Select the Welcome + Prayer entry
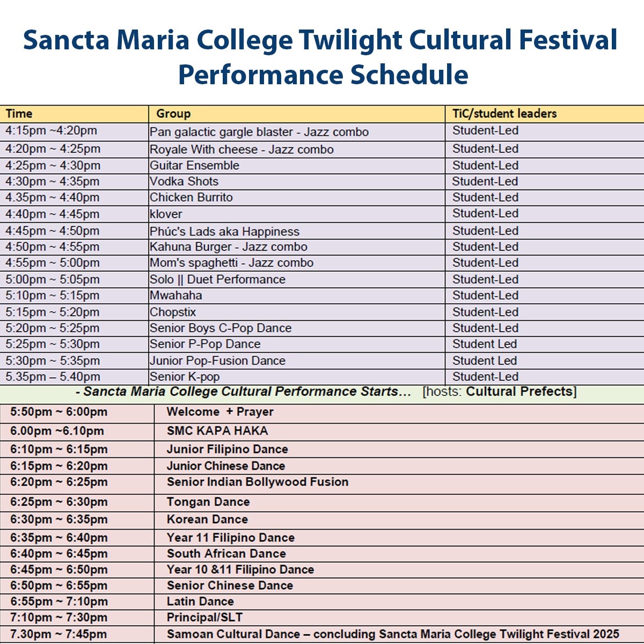 [x=220, y=412]
